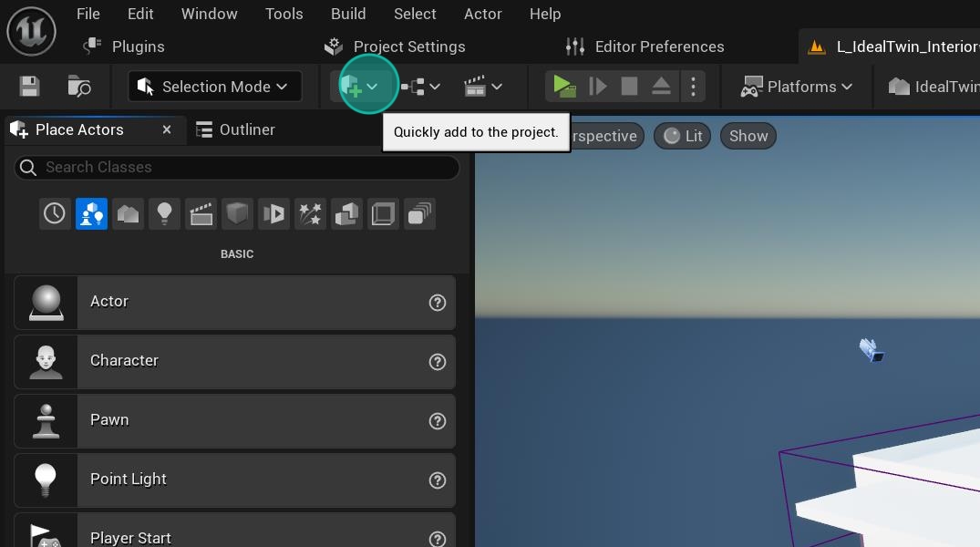Click the Show viewport button
This screenshot has height=547, width=980.
pyautogui.click(x=748, y=136)
